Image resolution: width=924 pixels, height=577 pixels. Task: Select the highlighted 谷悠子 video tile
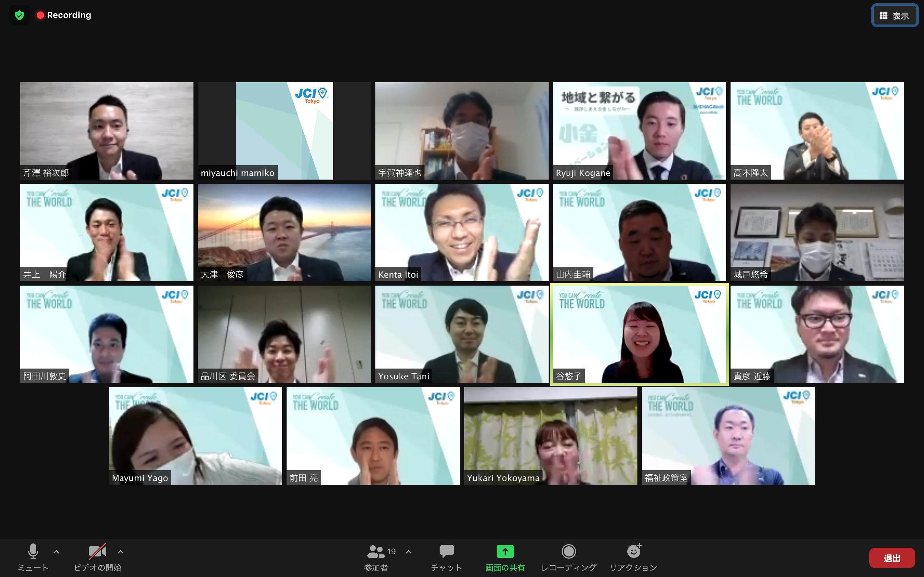click(x=639, y=334)
